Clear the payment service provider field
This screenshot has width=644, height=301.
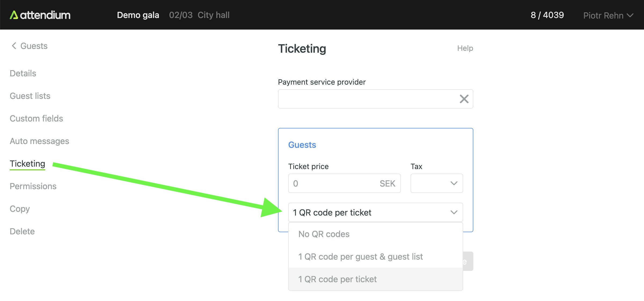[x=464, y=99]
